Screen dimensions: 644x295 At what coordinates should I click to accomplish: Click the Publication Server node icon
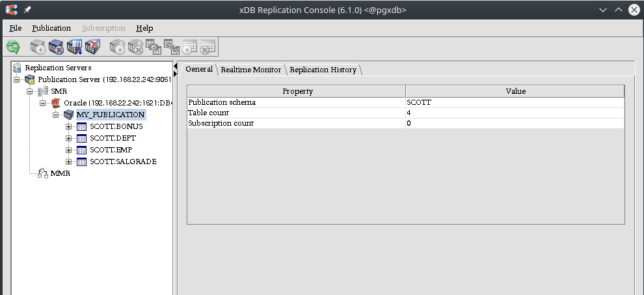pos(30,79)
